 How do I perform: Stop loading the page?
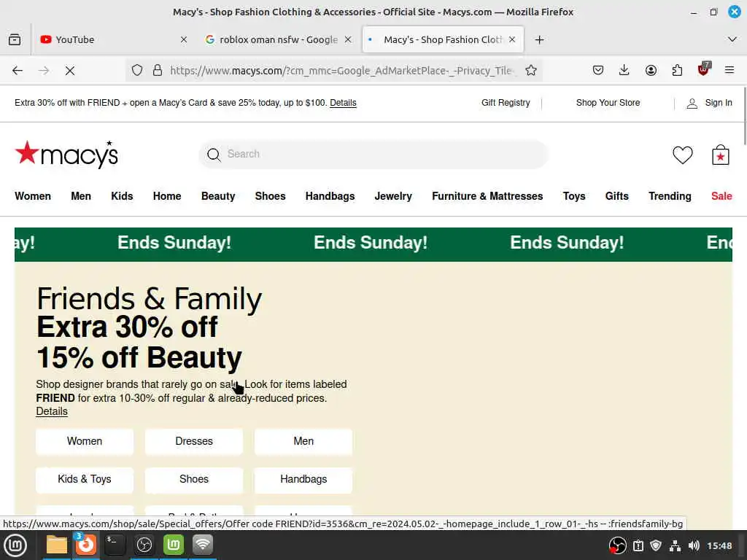pyautogui.click(x=70, y=71)
